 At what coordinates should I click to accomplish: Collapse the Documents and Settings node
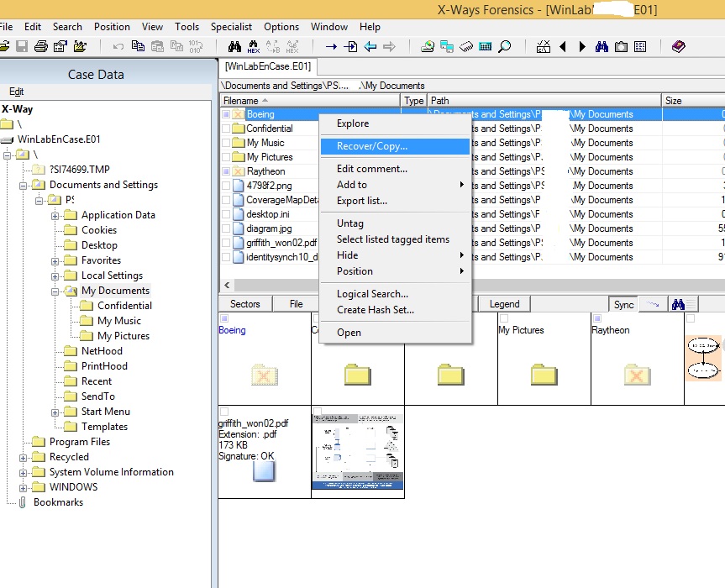tap(21, 184)
